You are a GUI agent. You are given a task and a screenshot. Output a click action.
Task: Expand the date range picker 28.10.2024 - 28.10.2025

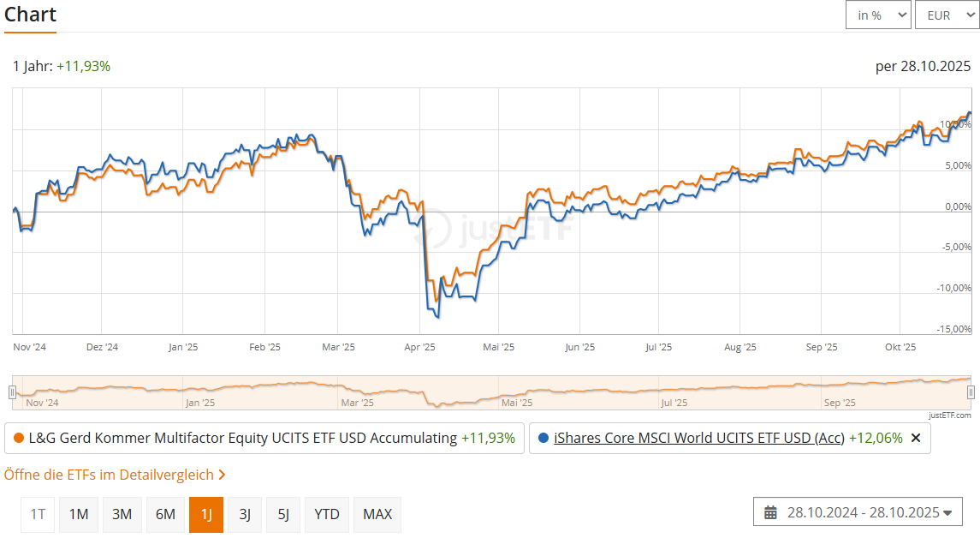click(x=858, y=512)
